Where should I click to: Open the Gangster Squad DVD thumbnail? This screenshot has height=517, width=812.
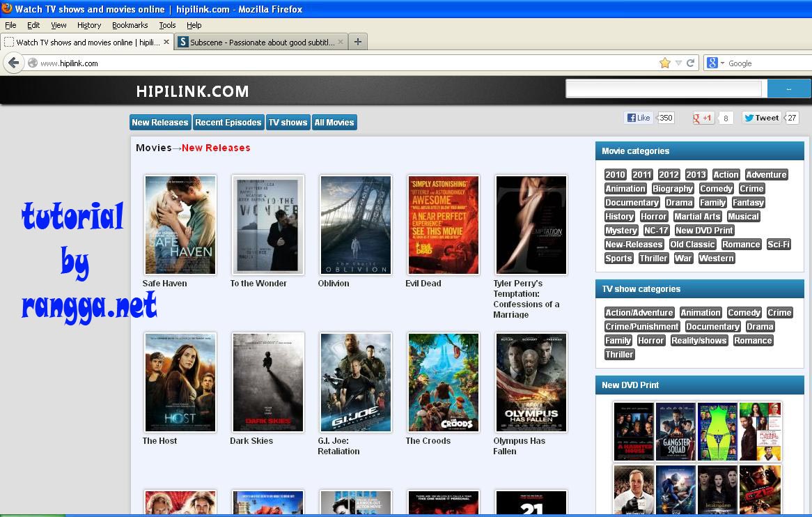coord(676,431)
